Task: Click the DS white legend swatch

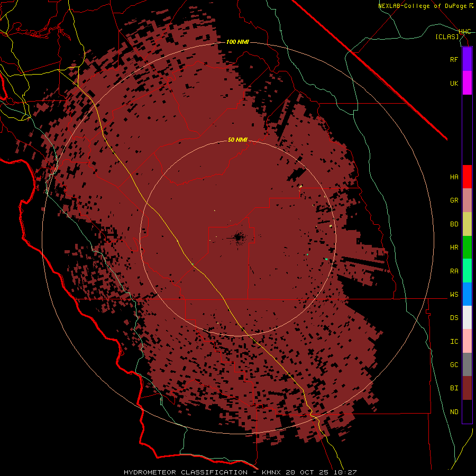Action: (467, 317)
